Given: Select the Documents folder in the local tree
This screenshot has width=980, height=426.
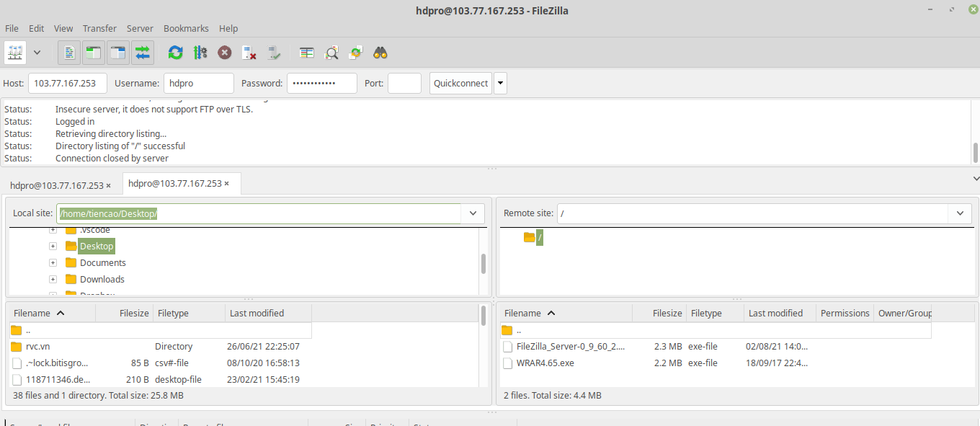Looking at the screenshot, I should point(103,263).
